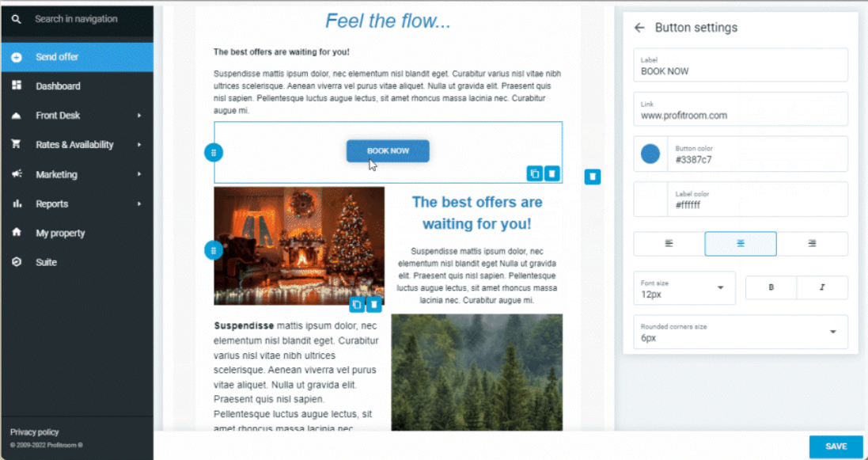Open the Font size dropdown
Image resolution: width=868 pixels, height=460 pixels.
684,288
